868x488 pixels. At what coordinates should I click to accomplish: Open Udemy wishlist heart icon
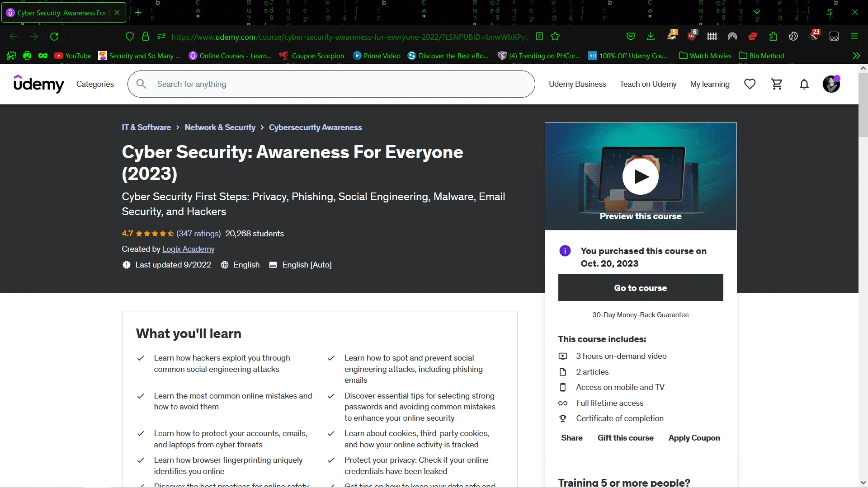[x=750, y=84]
